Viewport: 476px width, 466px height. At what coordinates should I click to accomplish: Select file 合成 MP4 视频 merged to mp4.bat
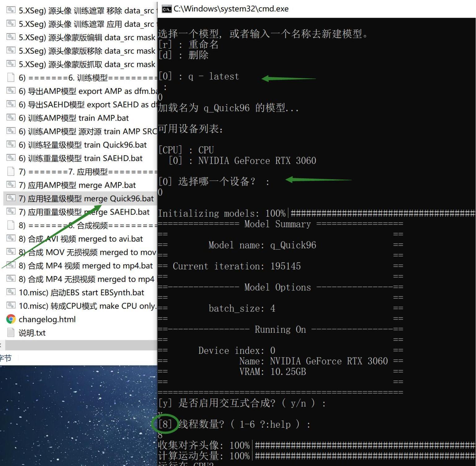point(86,266)
